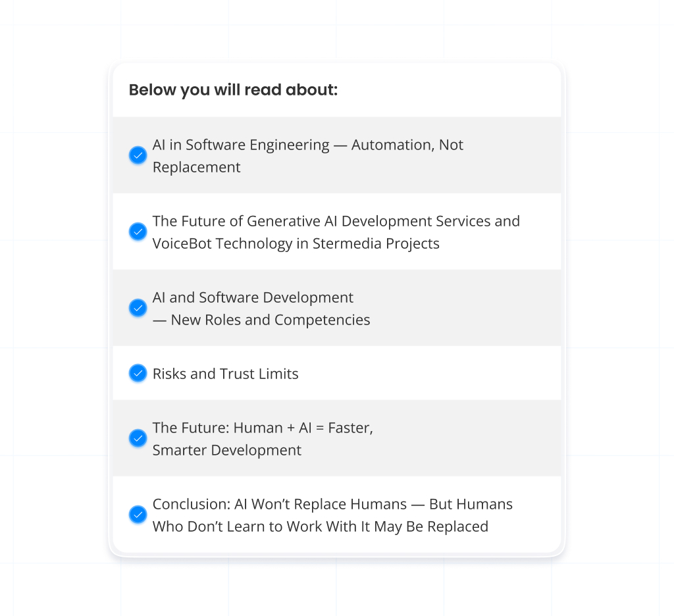Click the checkmark beside Generative AI Development Services

pos(138,231)
